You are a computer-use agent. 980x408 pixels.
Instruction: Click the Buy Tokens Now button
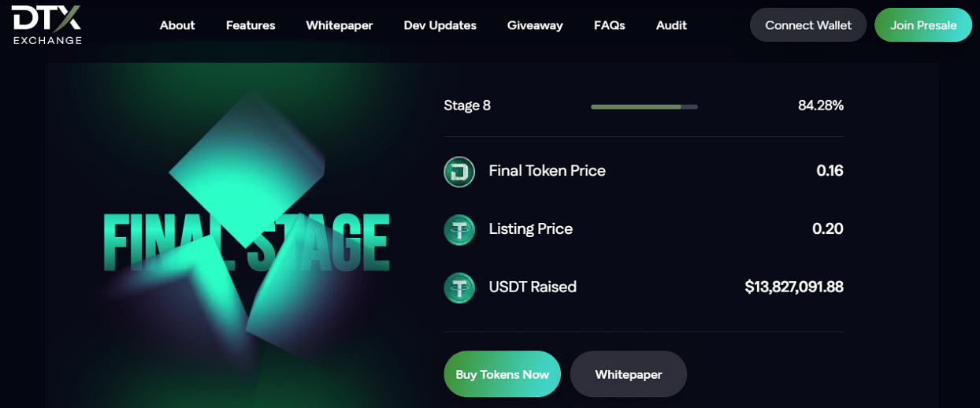coord(503,374)
